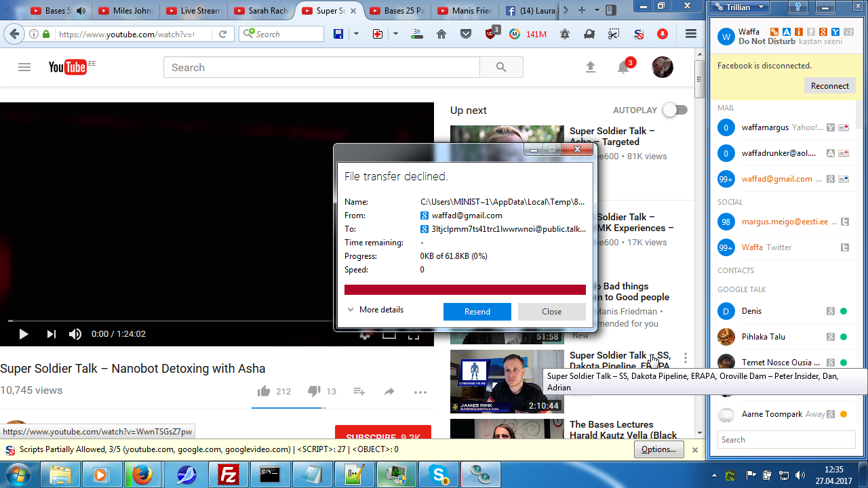The image size is (868, 488).
Task: Skip to the next video
Action: (51, 334)
